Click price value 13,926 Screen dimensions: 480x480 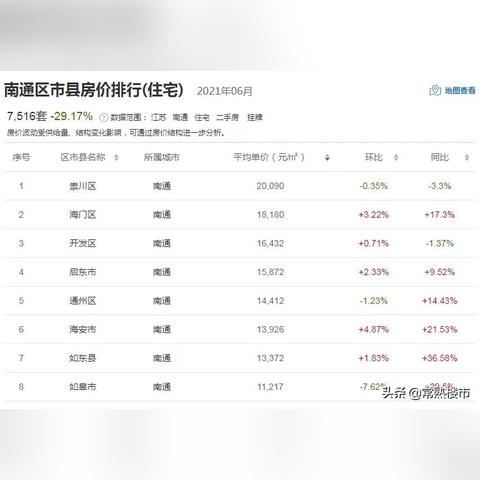pyautogui.click(x=270, y=329)
